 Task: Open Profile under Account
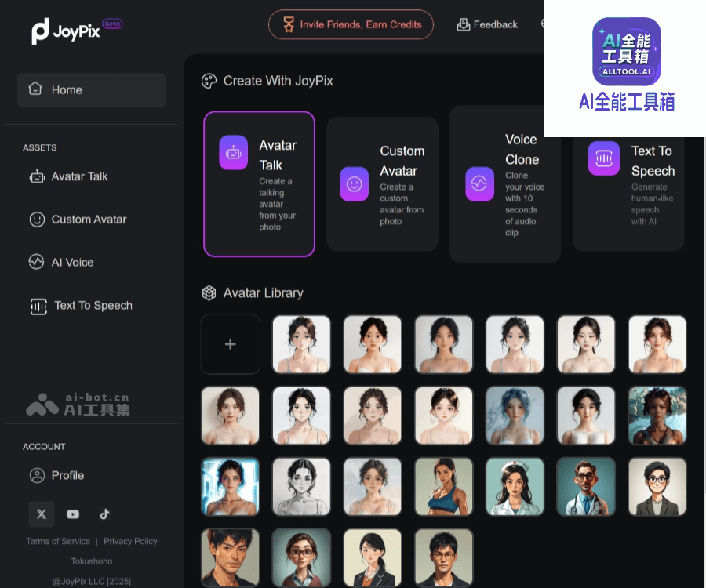(x=56, y=476)
